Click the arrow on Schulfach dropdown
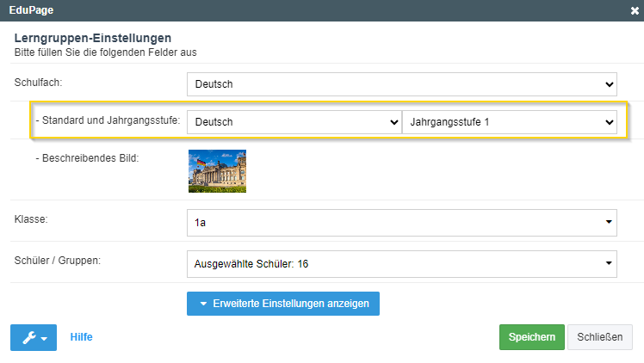The height and width of the screenshot is (363, 644). pos(609,84)
